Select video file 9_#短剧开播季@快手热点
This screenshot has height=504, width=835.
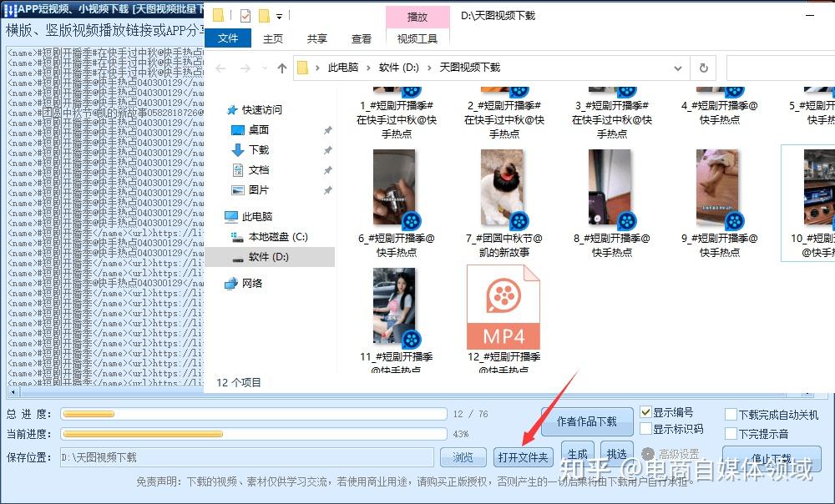pos(720,204)
